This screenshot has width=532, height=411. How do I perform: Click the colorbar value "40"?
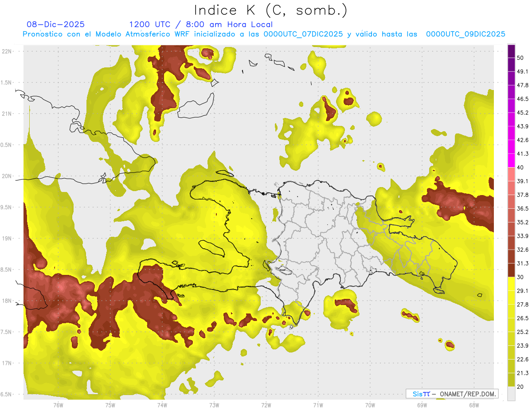click(x=521, y=168)
